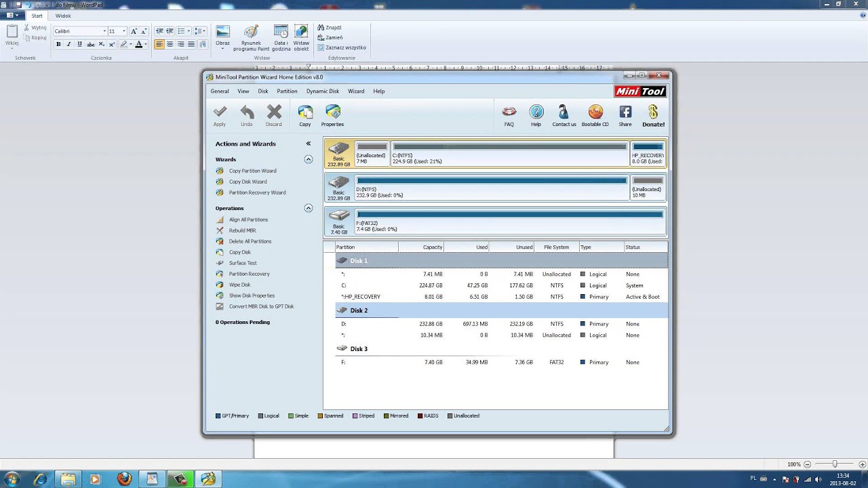Image resolution: width=868 pixels, height=488 pixels.
Task: Click Zaznacz wszystko in WordPad
Action: click(x=341, y=47)
